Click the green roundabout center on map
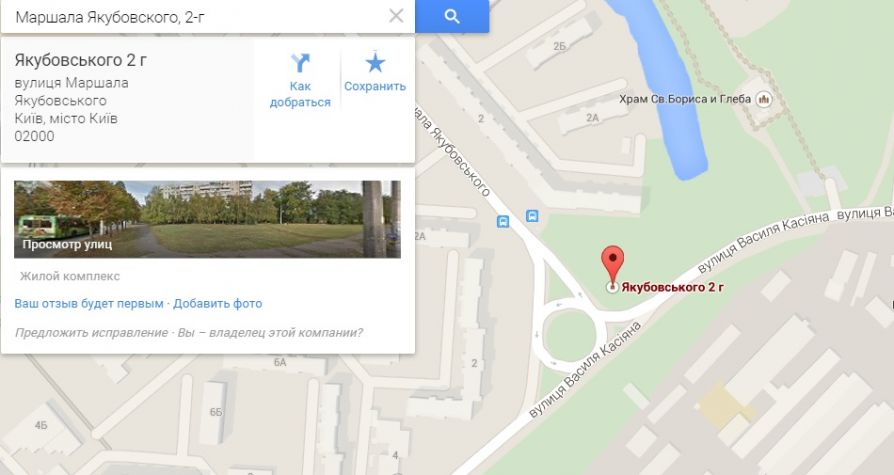 (569, 336)
